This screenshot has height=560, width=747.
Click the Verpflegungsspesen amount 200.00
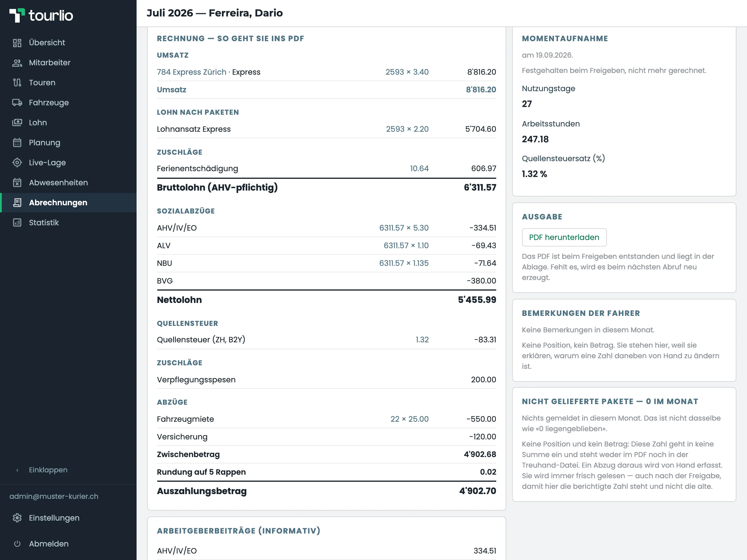483,379
